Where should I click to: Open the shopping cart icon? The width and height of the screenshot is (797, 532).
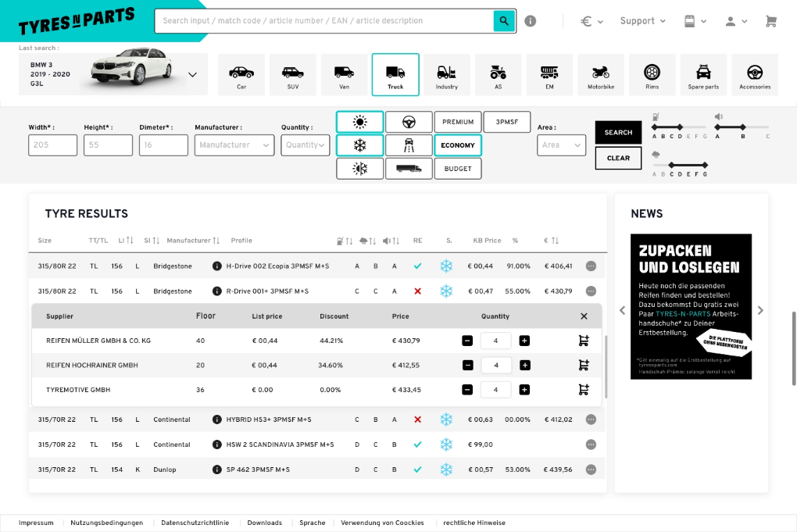(770, 21)
